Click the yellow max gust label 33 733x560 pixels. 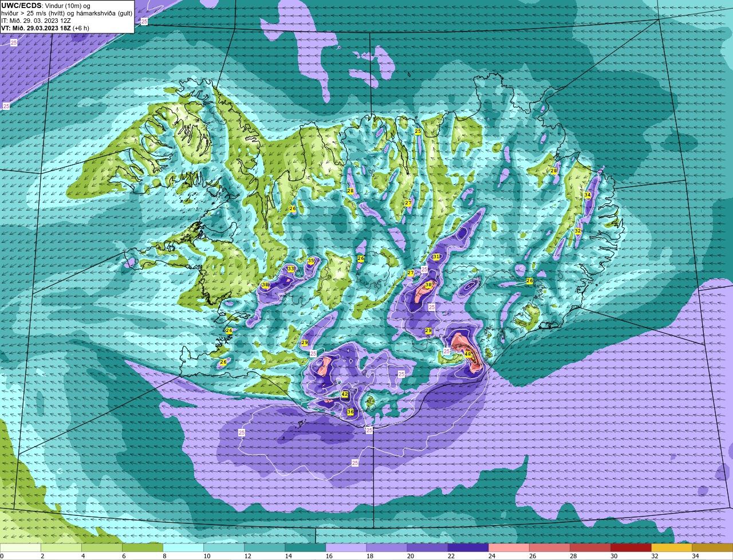point(291,269)
